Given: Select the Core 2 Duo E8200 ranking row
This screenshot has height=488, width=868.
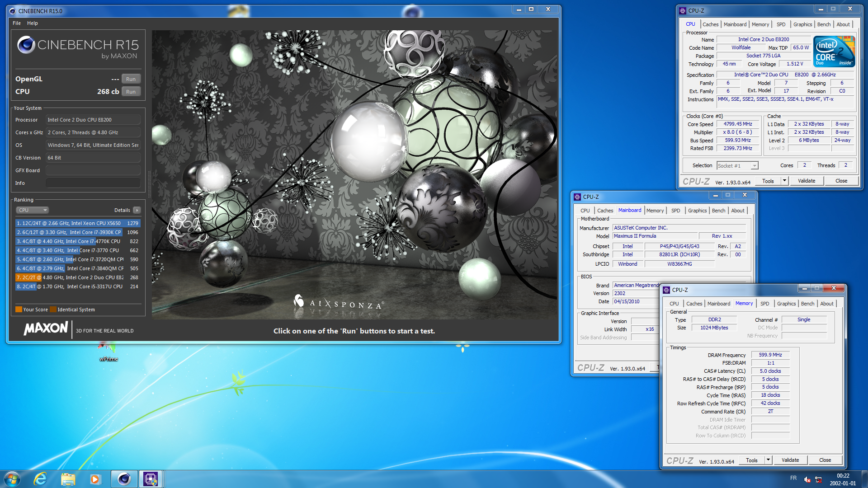Looking at the screenshot, I should pyautogui.click(x=78, y=277).
